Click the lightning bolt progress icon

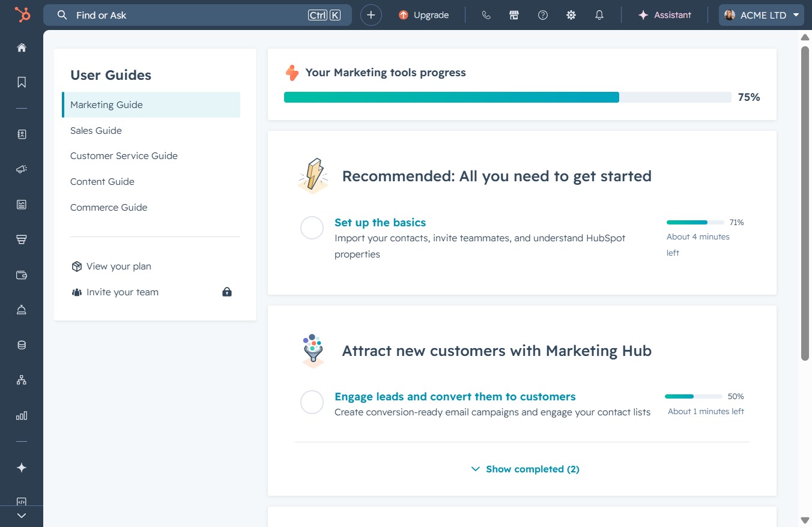point(292,73)
